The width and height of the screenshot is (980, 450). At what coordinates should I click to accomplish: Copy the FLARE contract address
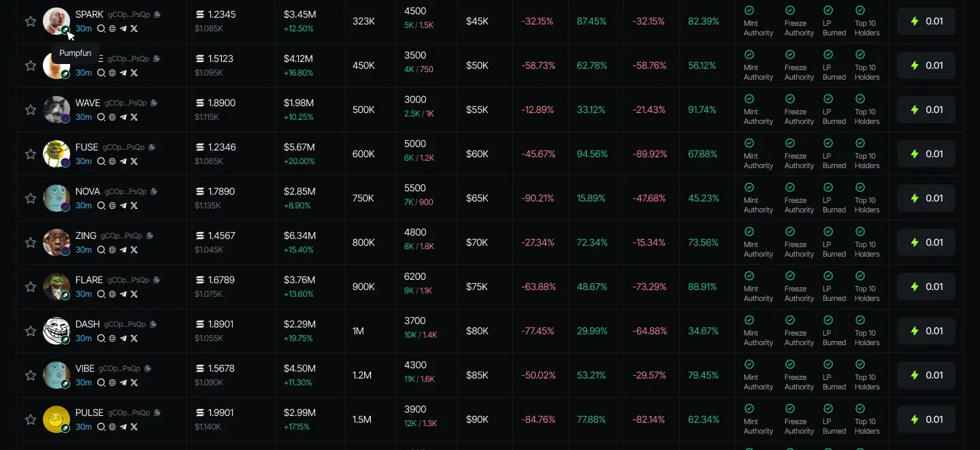click(x=157, y=280)
